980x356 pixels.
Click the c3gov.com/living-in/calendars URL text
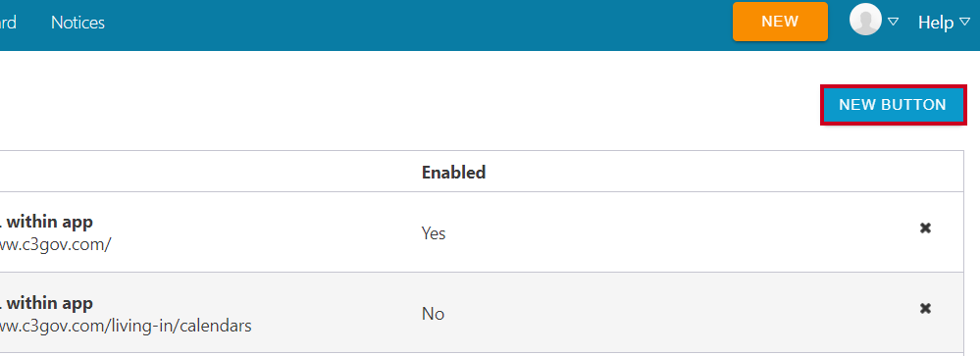pos(126,326)
